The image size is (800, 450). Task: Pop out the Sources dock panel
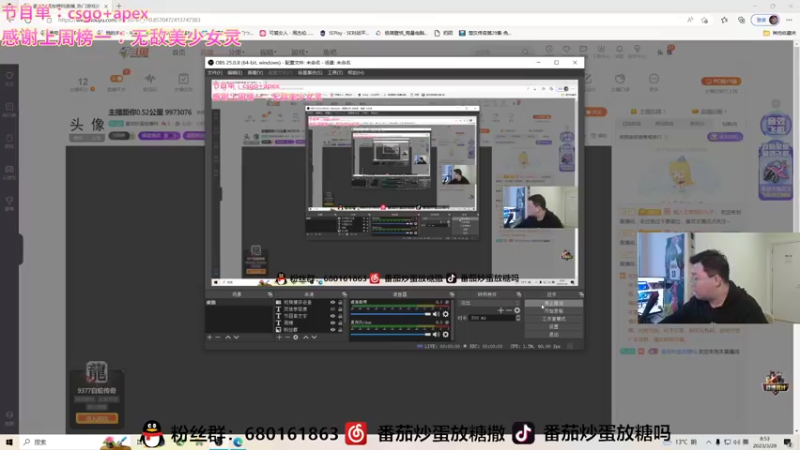pos(344,294)
